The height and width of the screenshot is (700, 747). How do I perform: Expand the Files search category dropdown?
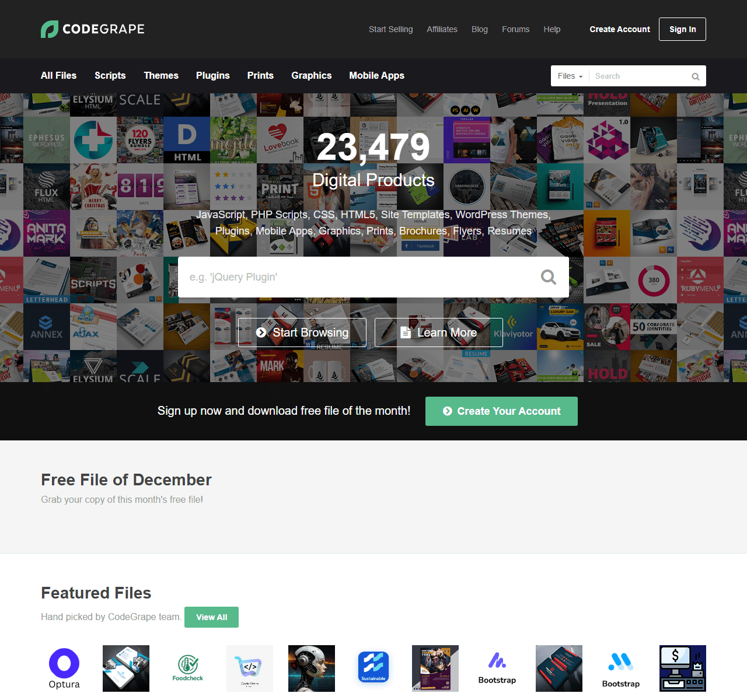(570, 76)
